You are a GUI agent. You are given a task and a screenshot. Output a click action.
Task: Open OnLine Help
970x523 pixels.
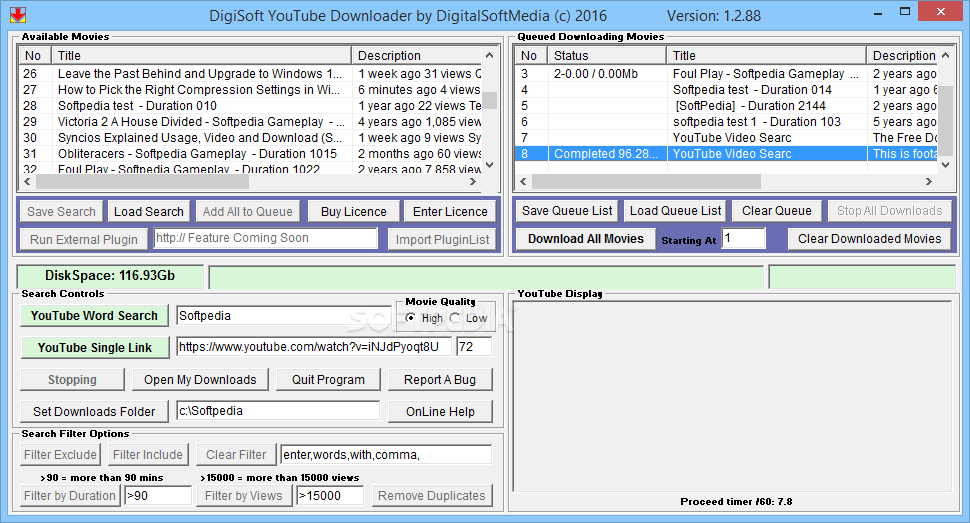(x=440, y=412)
